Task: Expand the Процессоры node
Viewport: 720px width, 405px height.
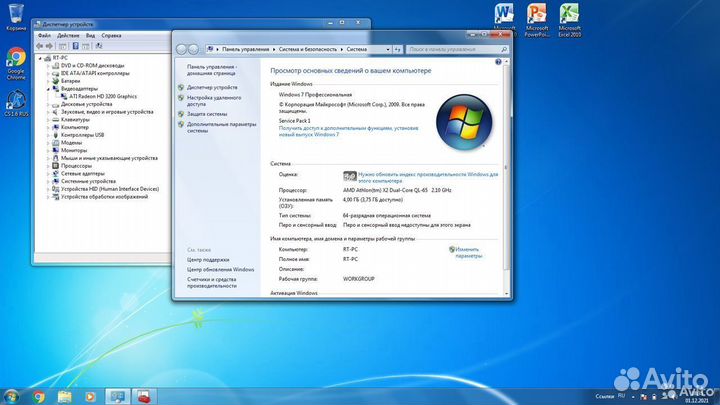Action: click(48, 166)
